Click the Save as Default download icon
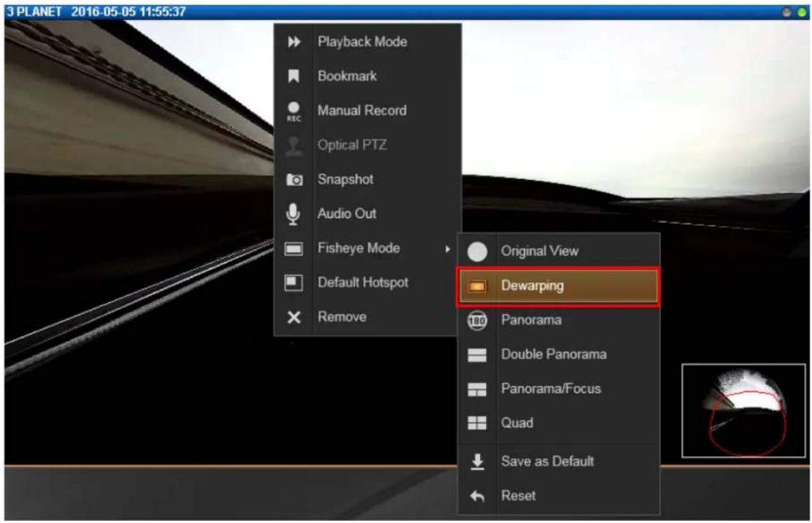The width and height of the screenshot is (812, 523). click(477, 461)
